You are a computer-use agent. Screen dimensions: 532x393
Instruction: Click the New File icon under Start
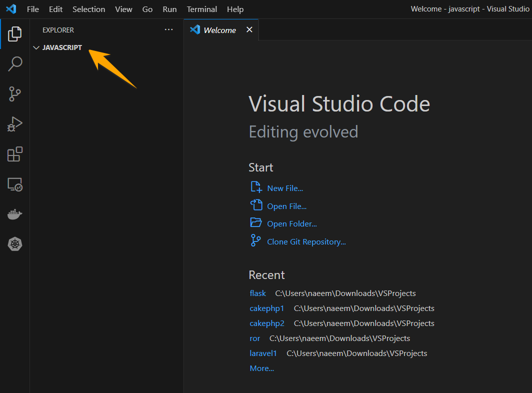(x=256, y=187)
